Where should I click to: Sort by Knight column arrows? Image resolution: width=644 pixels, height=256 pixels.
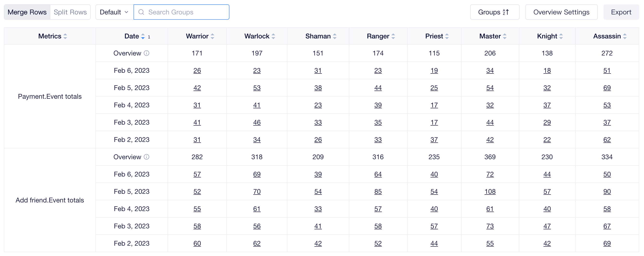[561, 36]
